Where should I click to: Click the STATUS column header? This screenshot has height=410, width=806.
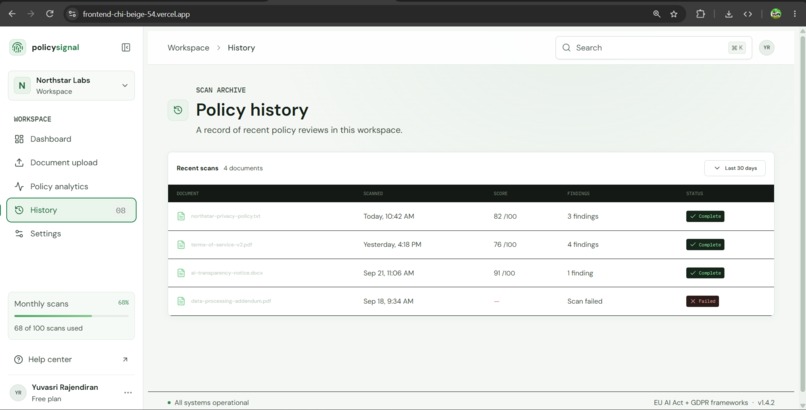point(694,194)
